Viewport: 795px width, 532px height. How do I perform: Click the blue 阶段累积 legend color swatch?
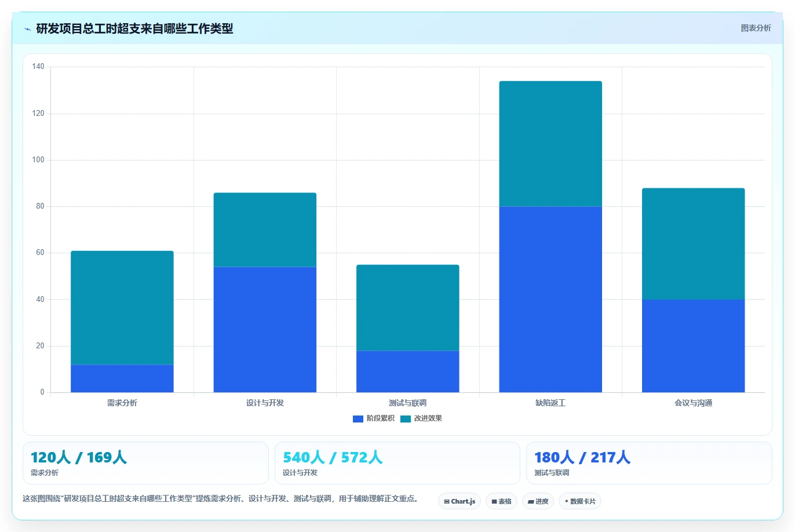(x=358, y=419)
